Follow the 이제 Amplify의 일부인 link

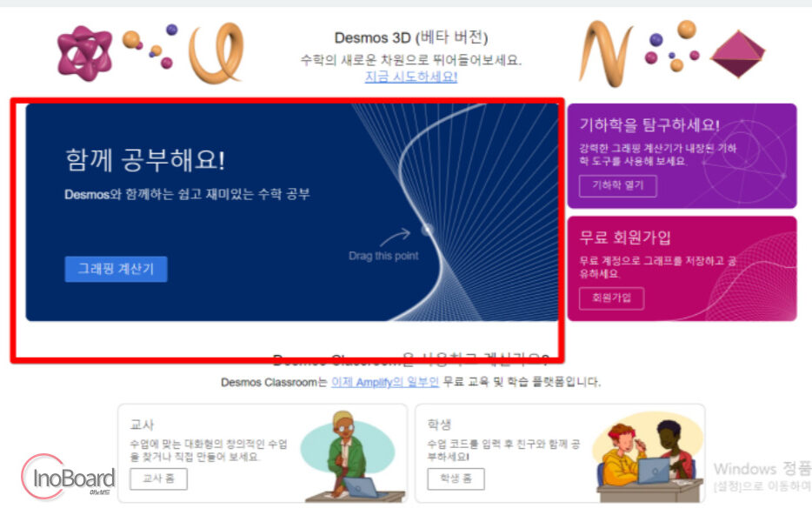click(x=385, y=382)
